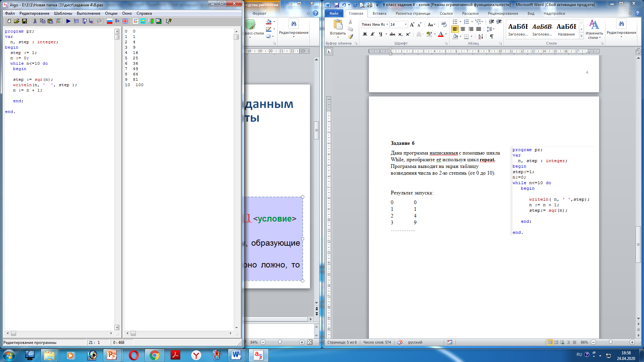Switch Algo interface to Russian flag language
Screen dimensions: 644x362
[x=110, y=21]
